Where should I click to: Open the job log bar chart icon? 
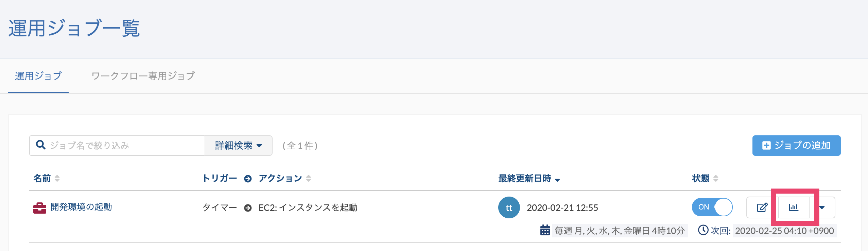click(794, 207)
